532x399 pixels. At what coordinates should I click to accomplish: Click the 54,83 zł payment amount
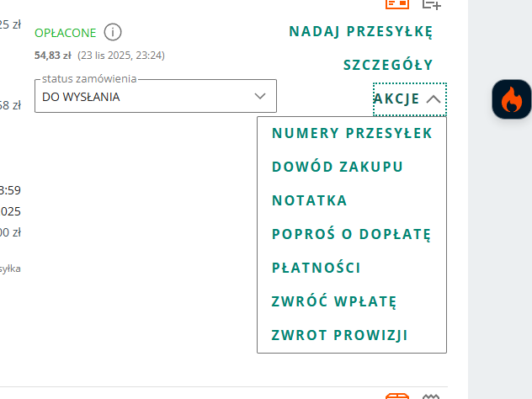pyautogui.click(x=52, y=56)
